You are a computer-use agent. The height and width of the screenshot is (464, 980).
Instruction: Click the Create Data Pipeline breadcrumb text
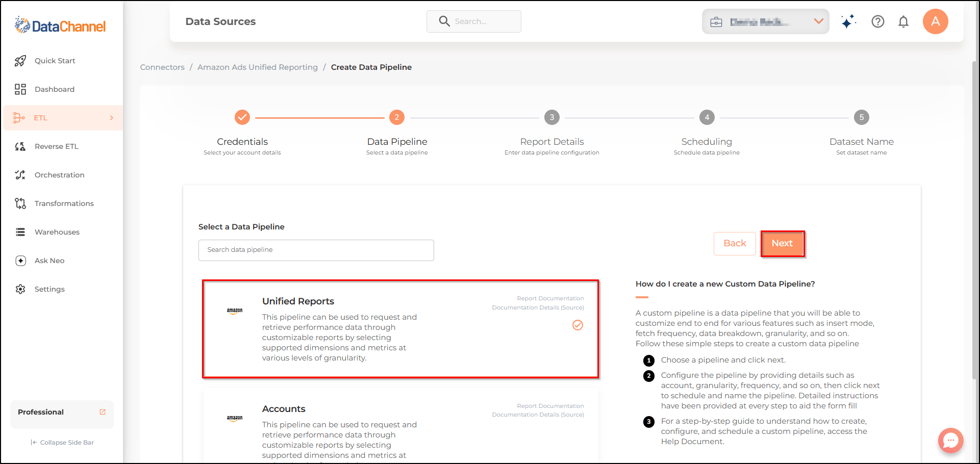click(371, 67)
